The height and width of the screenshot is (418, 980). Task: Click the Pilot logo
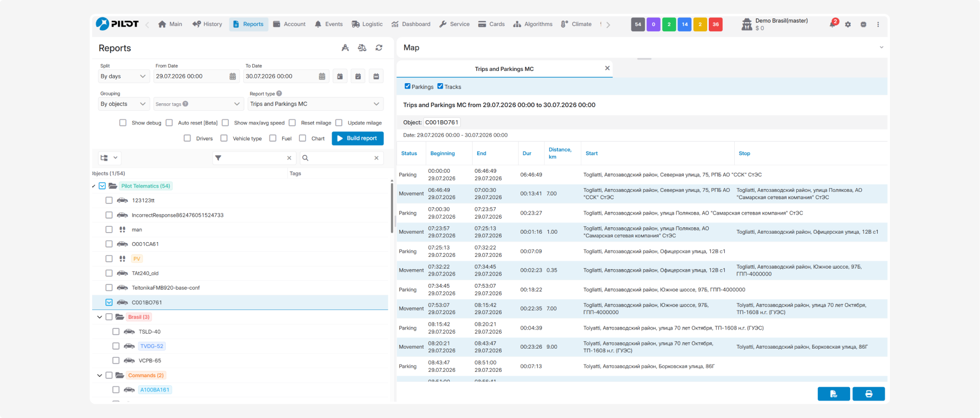(117, 24)
